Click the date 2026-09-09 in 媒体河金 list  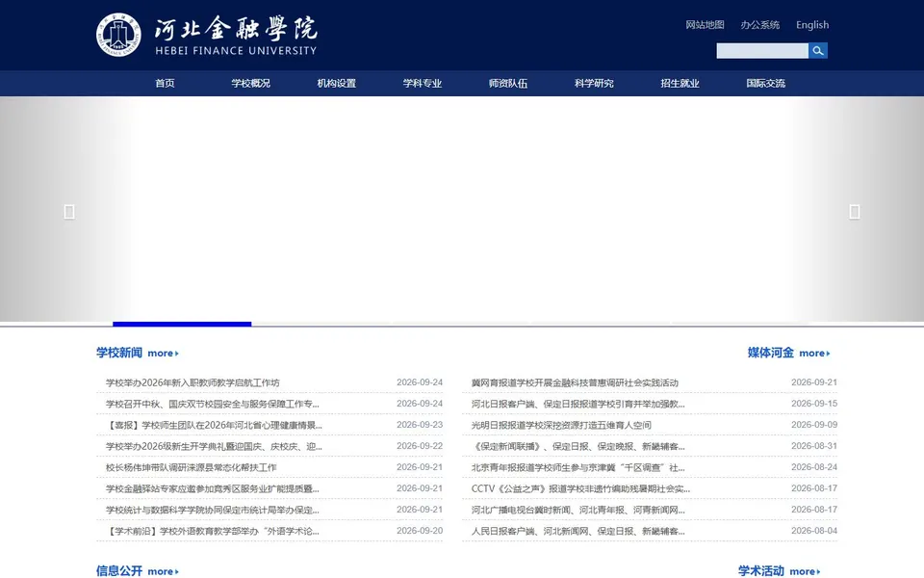click(814, 425)
